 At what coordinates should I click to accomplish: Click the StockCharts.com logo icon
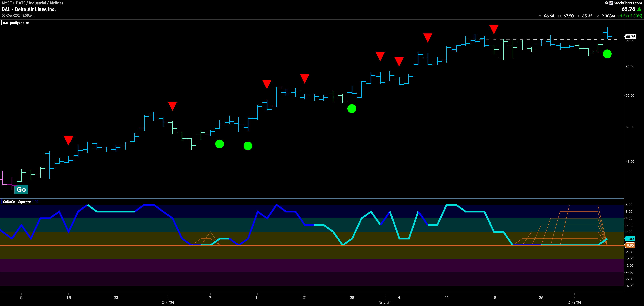point(611,3)
